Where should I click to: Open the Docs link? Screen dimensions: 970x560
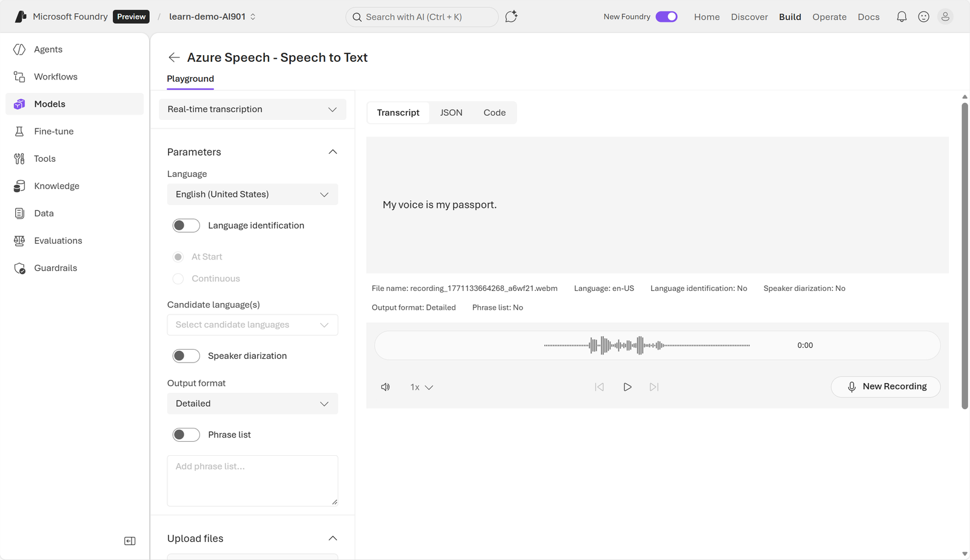tap(869, 17)
